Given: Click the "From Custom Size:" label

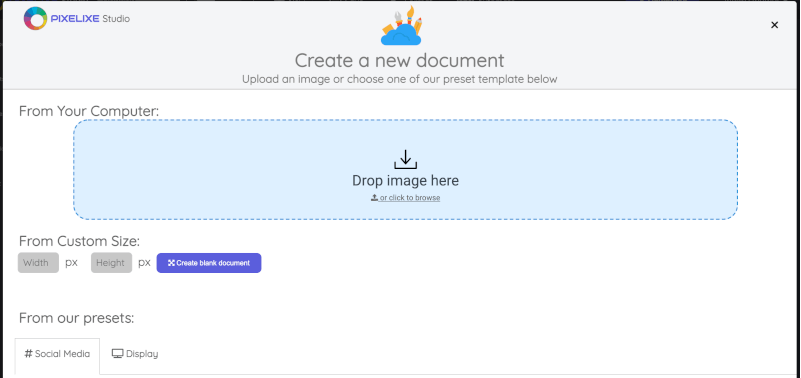Looking at the screenshot, I should (79, 241).
